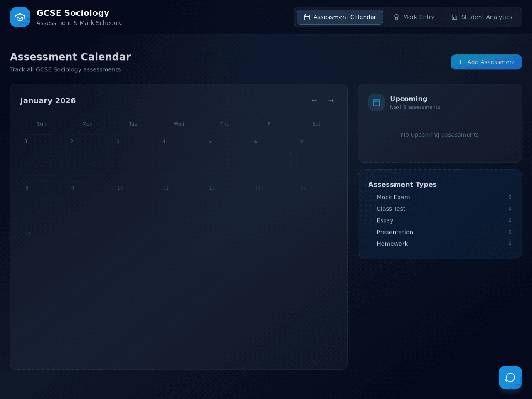Click the Add Assessment button
Image resolution: width=532 pixels, height=399 pixels.
(x=486, y=62)
